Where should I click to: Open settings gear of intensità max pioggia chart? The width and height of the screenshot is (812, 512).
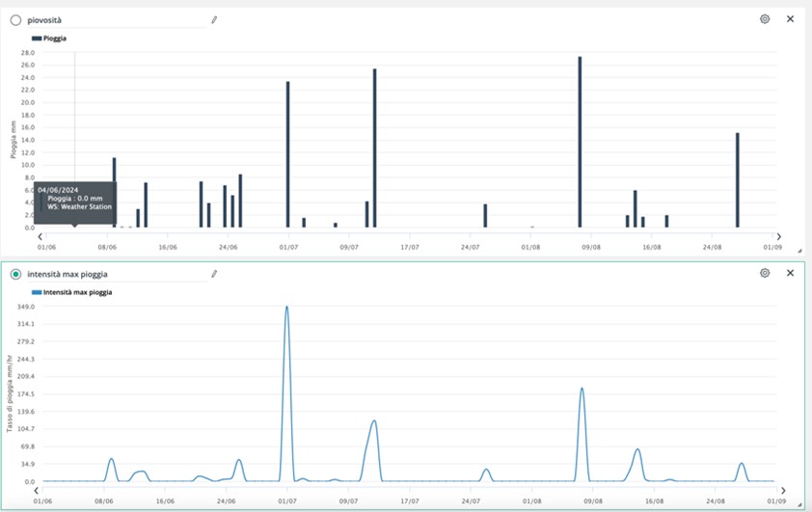coord(765,273)
